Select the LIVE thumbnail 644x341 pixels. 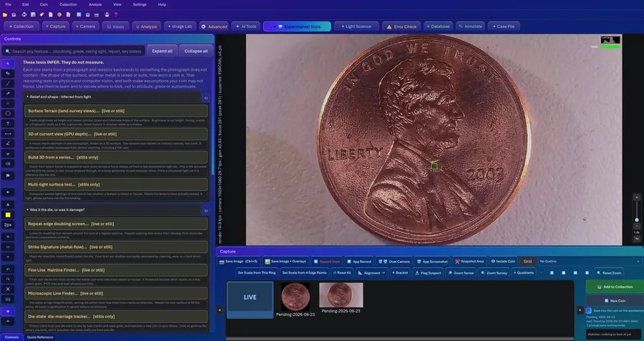[250, 300]
